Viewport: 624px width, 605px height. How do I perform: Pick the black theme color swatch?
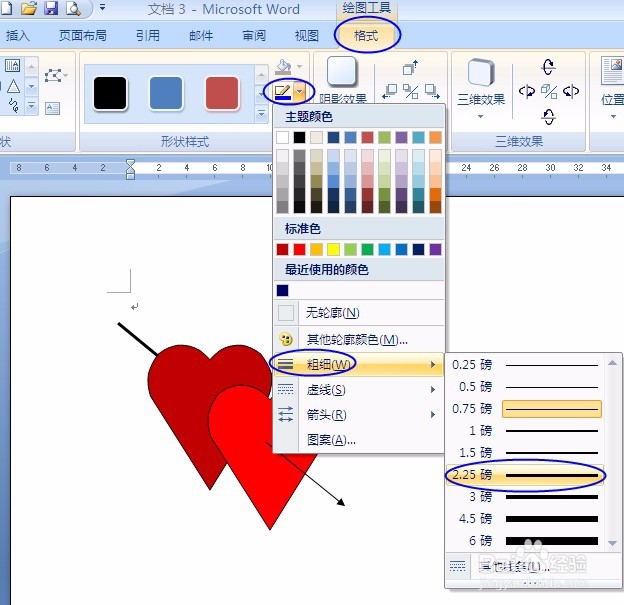299,138
